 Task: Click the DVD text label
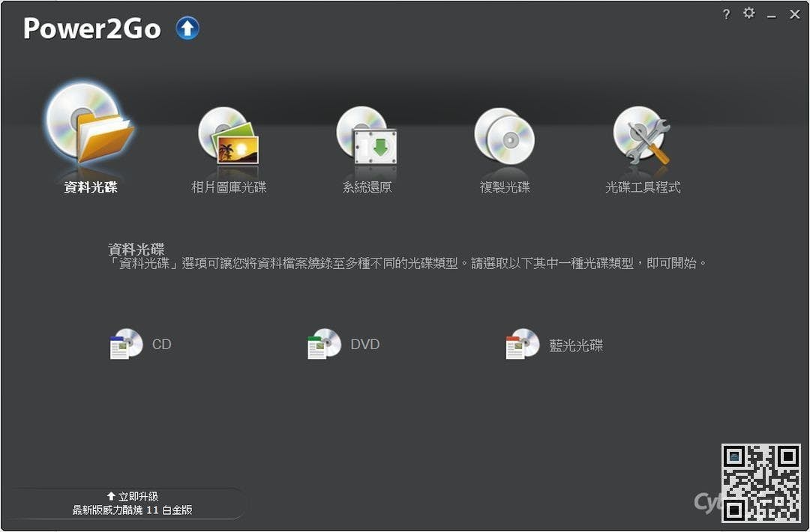[x=365, y=344]
